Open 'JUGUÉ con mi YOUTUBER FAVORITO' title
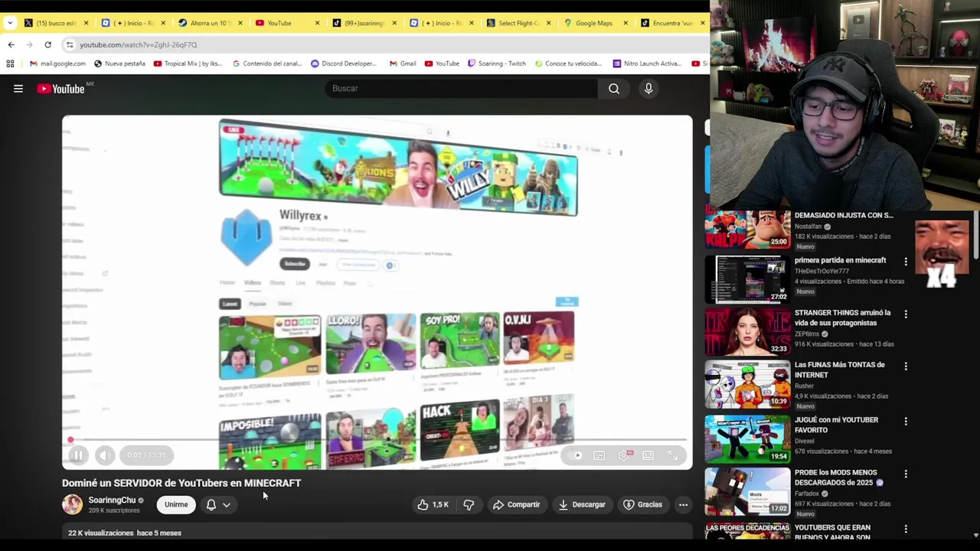Image resolution: width=980 pixels, height=551 pixels. pyautogui.click(x=836, y=425)
